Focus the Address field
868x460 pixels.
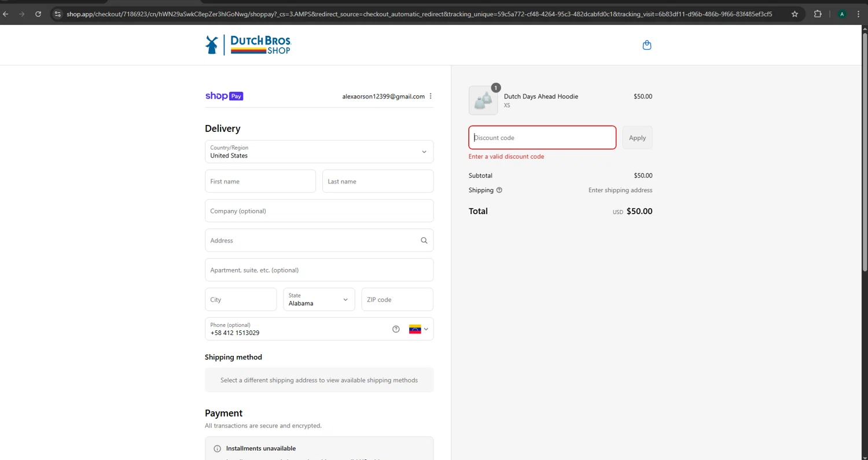tap(319, 240)
